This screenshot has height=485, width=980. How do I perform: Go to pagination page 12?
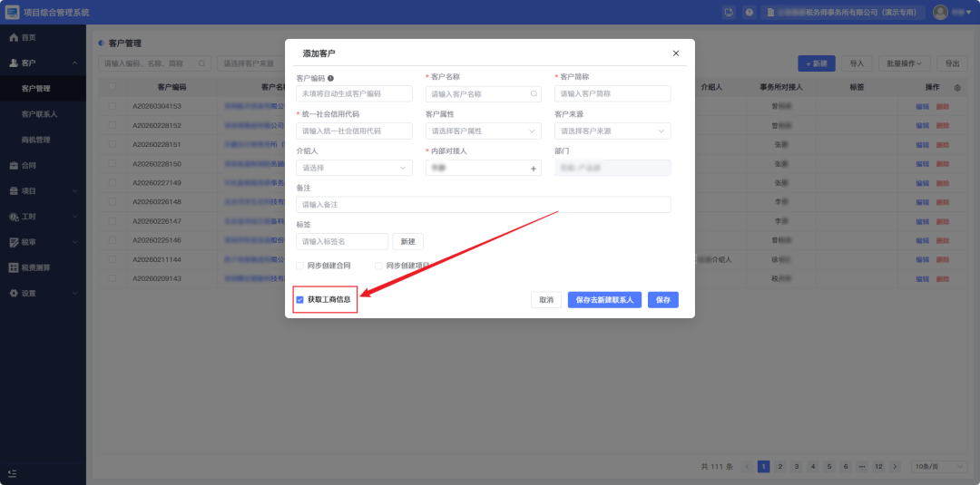[x=878, y=466]
